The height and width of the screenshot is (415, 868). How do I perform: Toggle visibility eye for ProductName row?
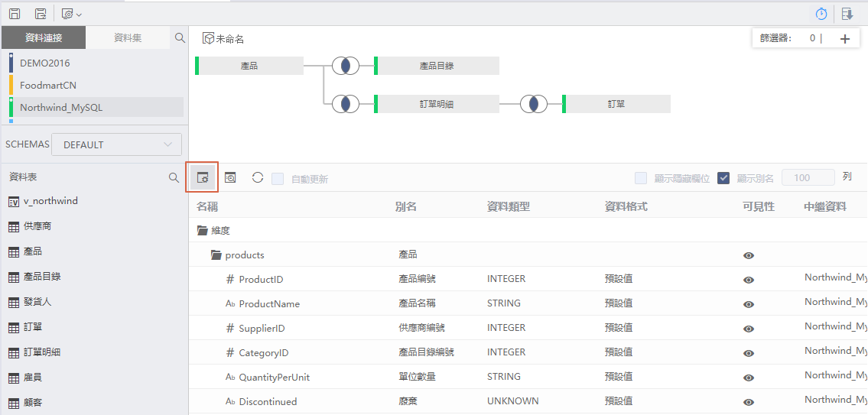(749, 304)
